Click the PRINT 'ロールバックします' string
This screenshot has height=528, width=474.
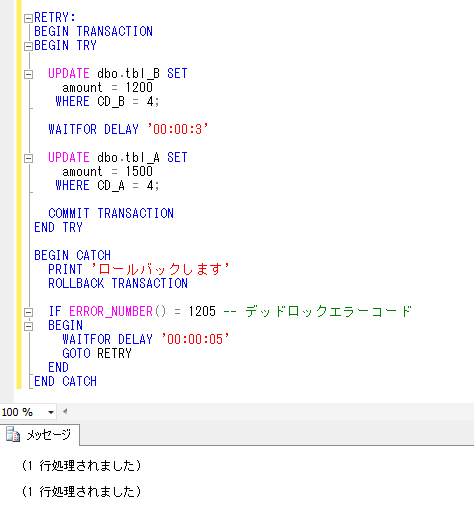[x=138, y=269]
